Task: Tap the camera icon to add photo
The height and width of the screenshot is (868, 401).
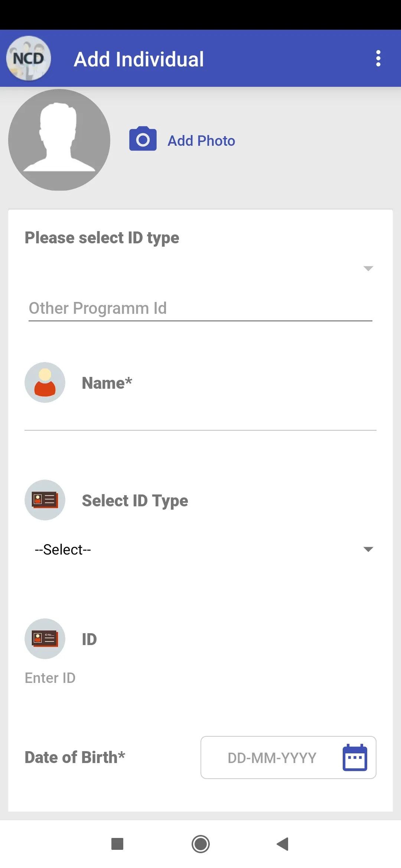Action: pyautogui.click(x=143, y=139)
